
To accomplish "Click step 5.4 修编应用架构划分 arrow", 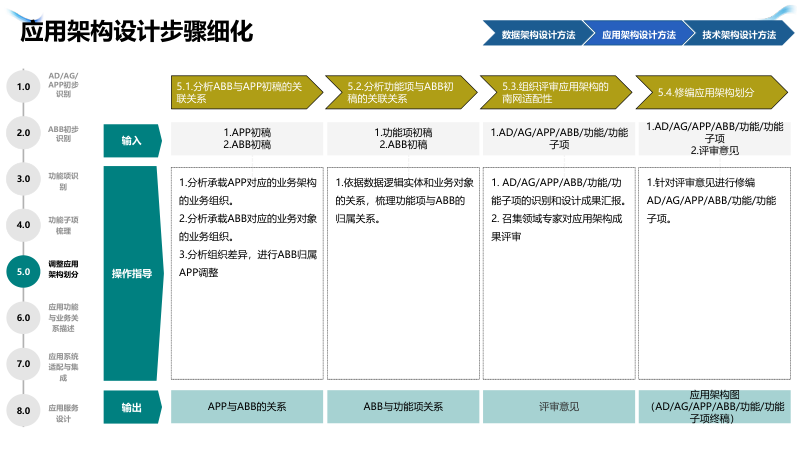I will pyautogui.click(x=712, y=92).
